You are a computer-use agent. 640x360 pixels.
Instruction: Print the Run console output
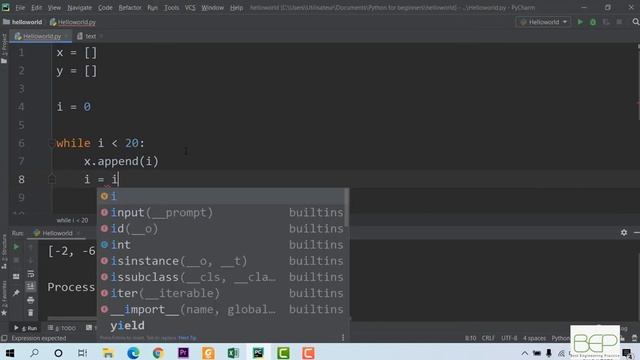31,300
